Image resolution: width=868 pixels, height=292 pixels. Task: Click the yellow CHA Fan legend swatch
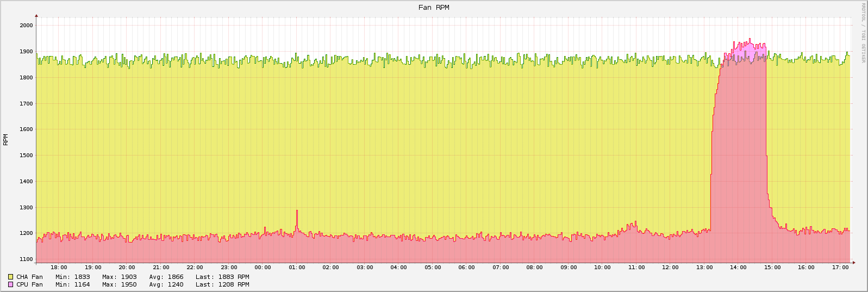click(11, 277)
